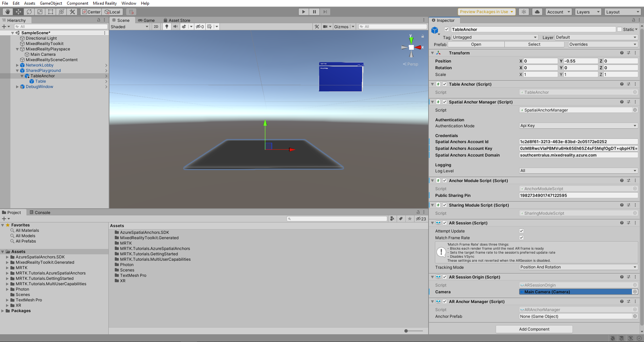644x342 pixels.
Task: Click the Unity cloud services icon
Action: [x=537, y=11]
